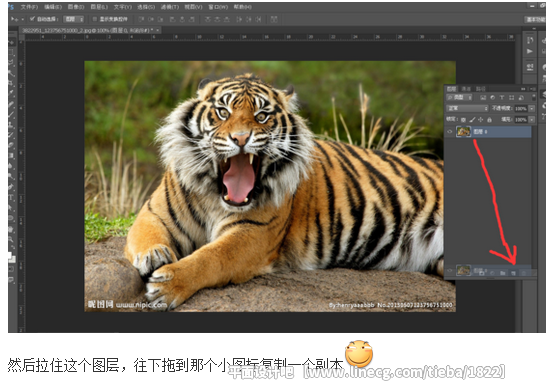546x391 pixels.
Task: Click the create new layer icon
Action: (513, 273)
